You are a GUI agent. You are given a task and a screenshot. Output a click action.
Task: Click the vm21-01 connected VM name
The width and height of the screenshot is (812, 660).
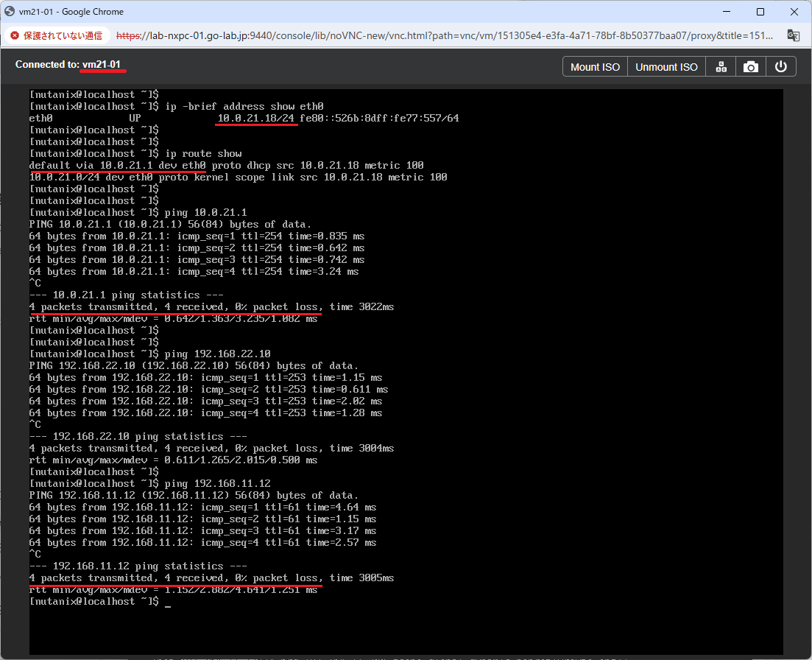[x=102, y=64]
